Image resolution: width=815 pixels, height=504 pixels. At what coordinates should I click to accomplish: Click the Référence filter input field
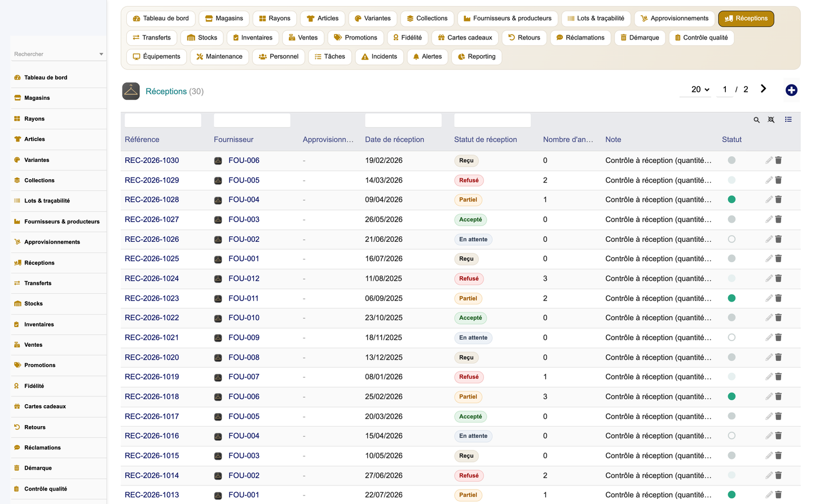(163, 120)
